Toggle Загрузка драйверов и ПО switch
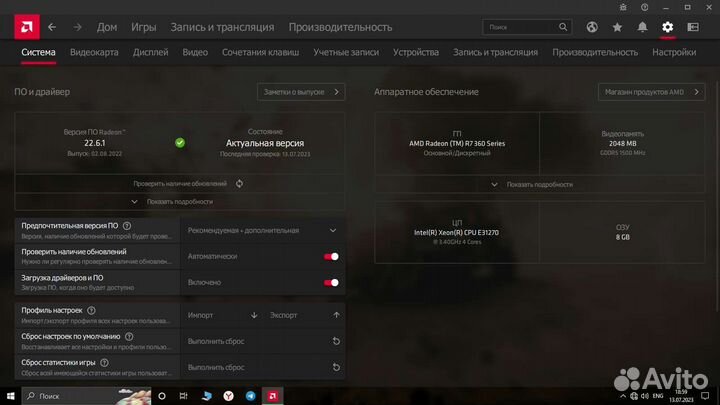 tap(331, 283)
